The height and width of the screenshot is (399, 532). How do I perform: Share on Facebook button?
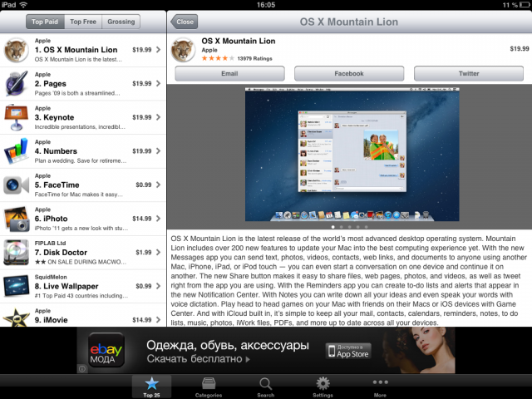[349, 74]
